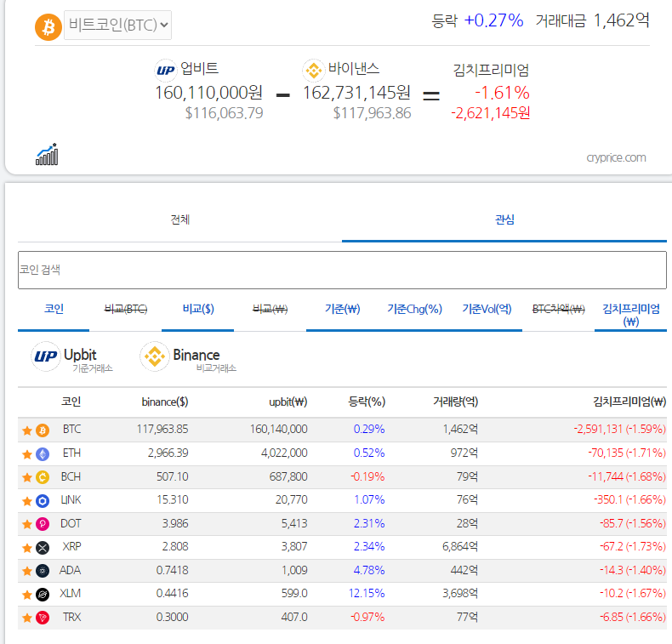Click XLM change value 12.15%
Viewport: 672px width, 644px height.
[x=367, y=594]
